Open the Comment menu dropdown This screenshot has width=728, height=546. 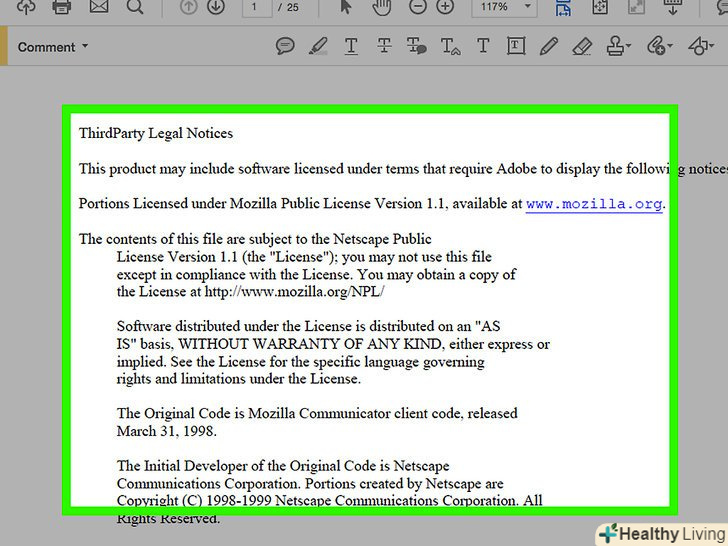tap(52, 47)
